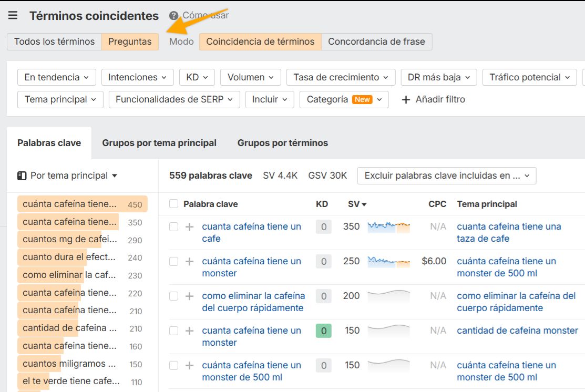
Task: Open the "KD" filter dropdown
Action: 197,77
